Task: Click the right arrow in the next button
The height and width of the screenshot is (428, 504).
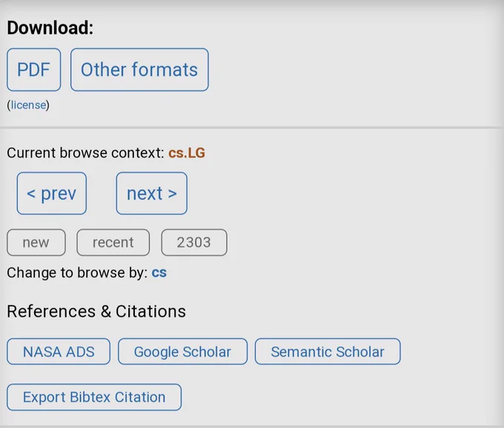Action: coord(172,194)
